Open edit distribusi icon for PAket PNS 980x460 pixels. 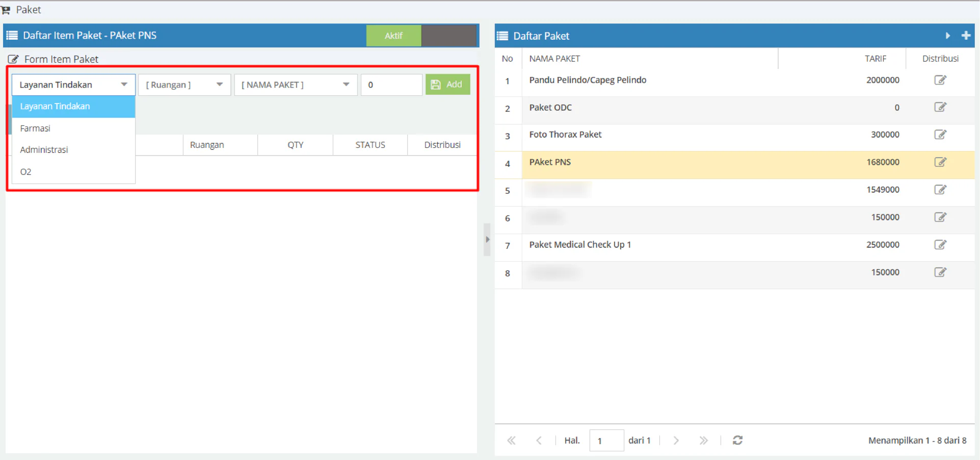(x=940, y=162)
